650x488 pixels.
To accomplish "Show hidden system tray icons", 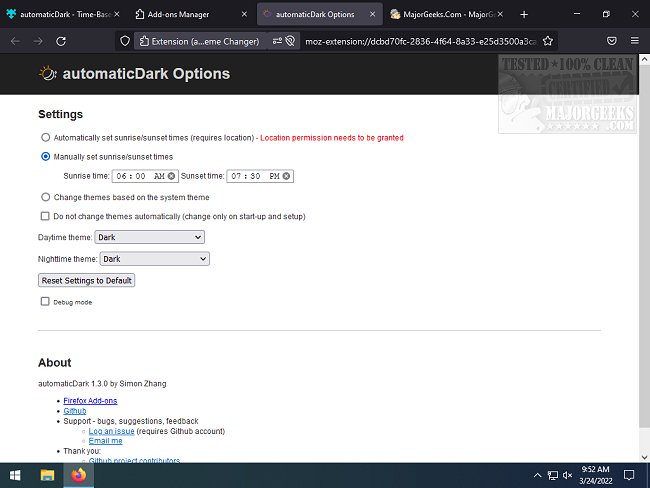I will point(537,475).
